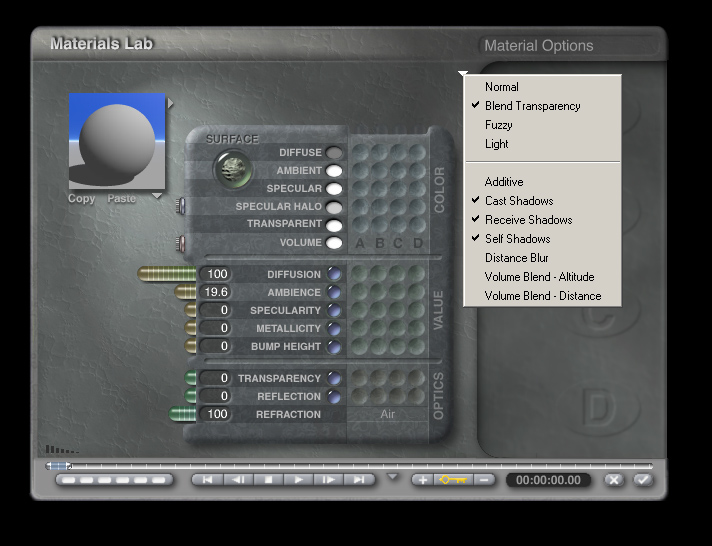
Task: Click the Diffuse color swatch
Action: pyautogui.click(x=334, y=153)
